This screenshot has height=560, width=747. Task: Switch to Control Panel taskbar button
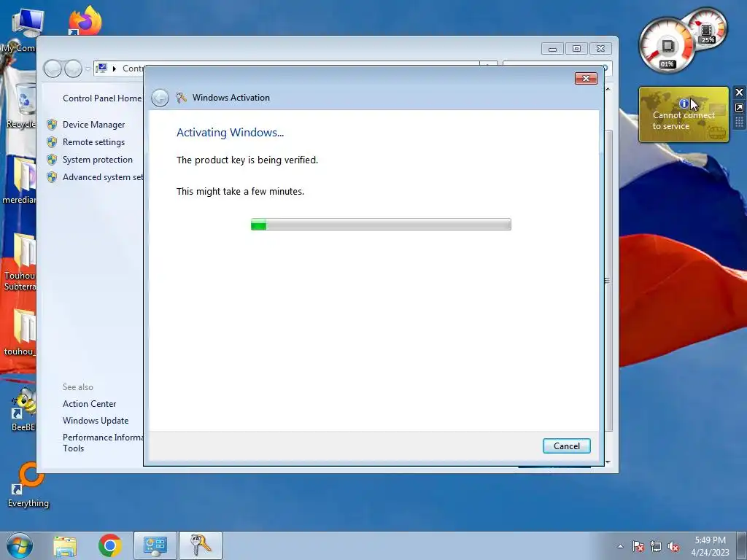(x=155, y=545)
